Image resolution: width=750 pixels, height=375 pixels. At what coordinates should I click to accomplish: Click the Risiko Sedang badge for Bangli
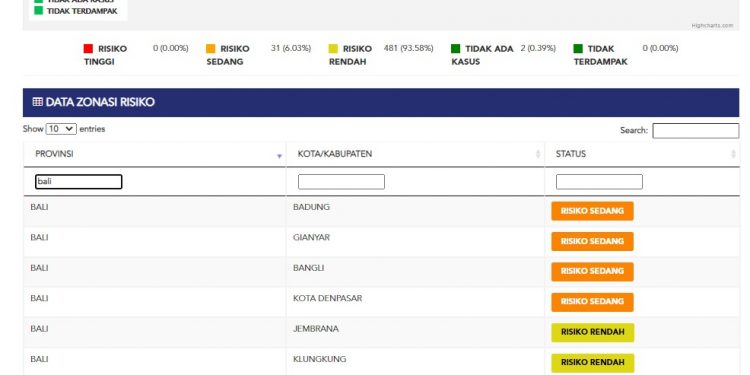click(x=592, y=271)
